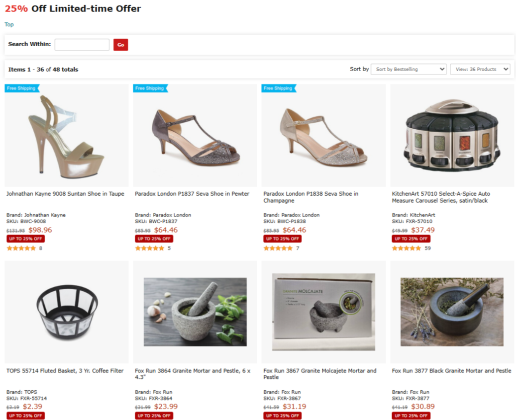Open KitchenArt Select-A-Spice Carousel product image
This screenshot has width=516, height=420.
point(452,135)
